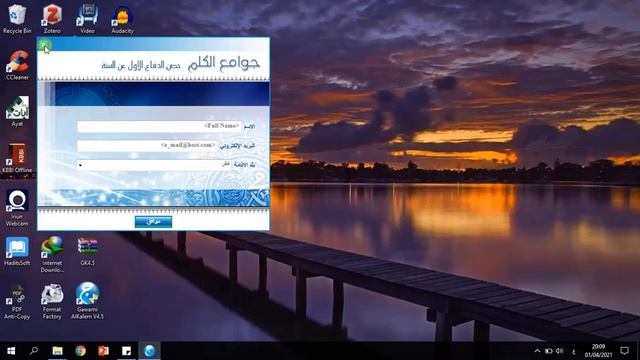Select the Gawami AlKalem taskbar button

pyautogui.click(x=149, y=351)
